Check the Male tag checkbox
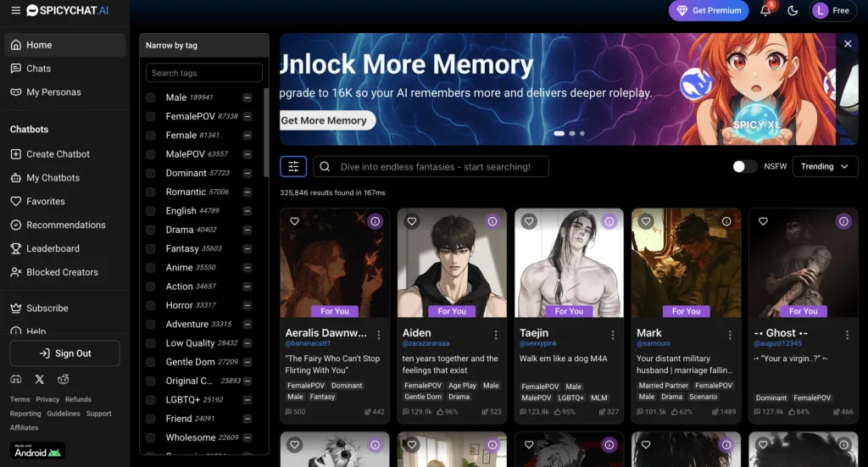The width and height of the screenshot is (868, 467). [151, 97]
